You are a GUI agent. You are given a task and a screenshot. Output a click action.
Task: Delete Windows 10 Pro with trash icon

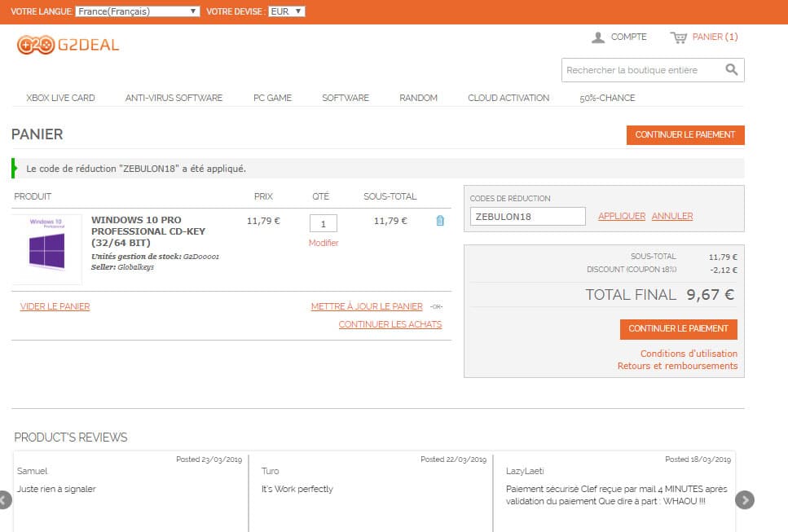440,221
